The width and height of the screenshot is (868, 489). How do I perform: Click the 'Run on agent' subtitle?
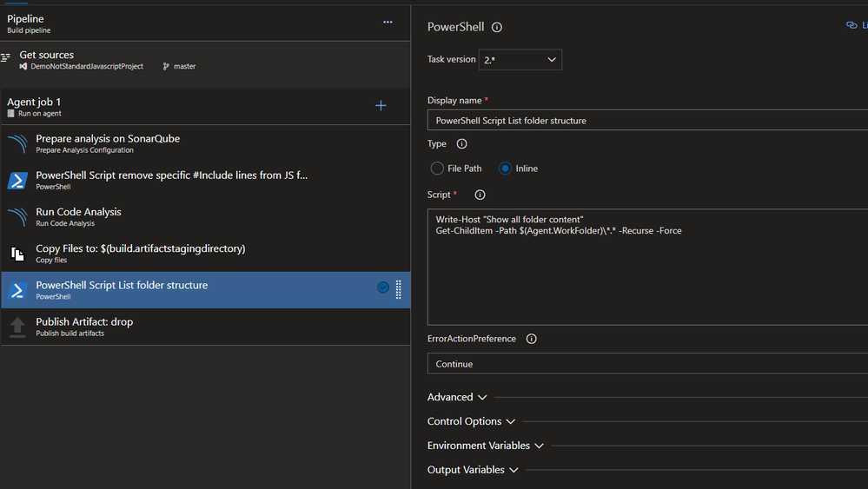40,114
